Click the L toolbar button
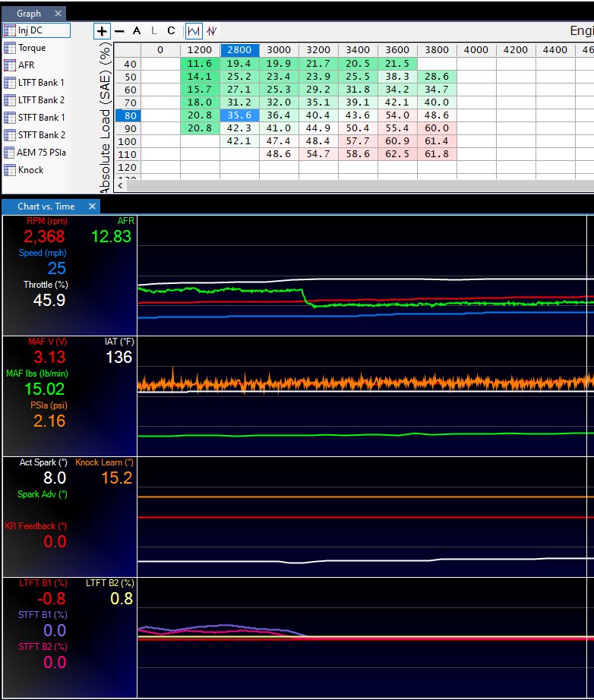This screenshot has width=594, height=700. [x=154, y=31]
